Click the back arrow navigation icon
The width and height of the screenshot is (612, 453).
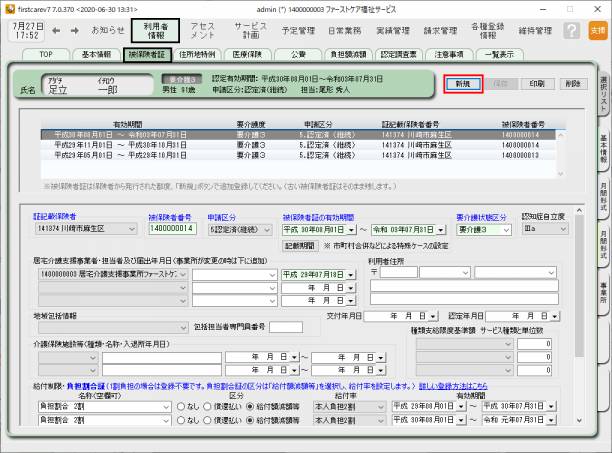56,31
